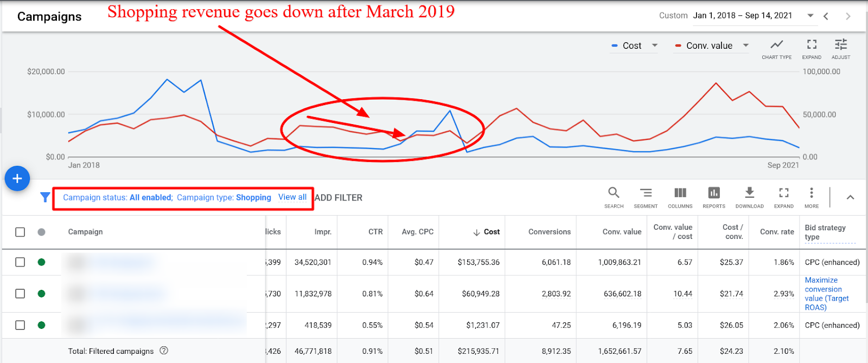Screen dimensions: 868x363
Task: Click the Impr. column header
Action: [x=323, y=232]
